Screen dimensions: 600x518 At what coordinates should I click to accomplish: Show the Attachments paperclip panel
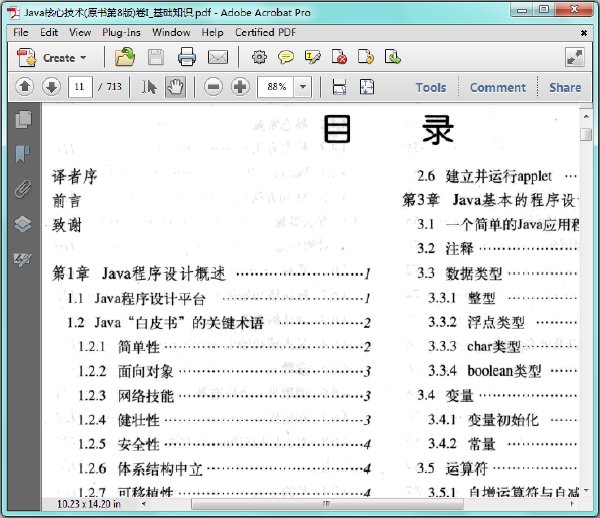click(23, 189)
